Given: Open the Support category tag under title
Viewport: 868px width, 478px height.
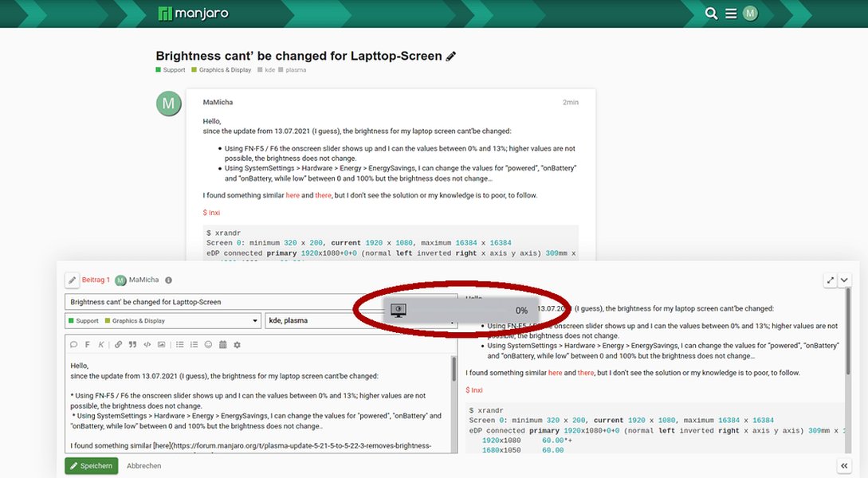Looking at the screenshot, I should pyautogui.click(x=171, y=70).
